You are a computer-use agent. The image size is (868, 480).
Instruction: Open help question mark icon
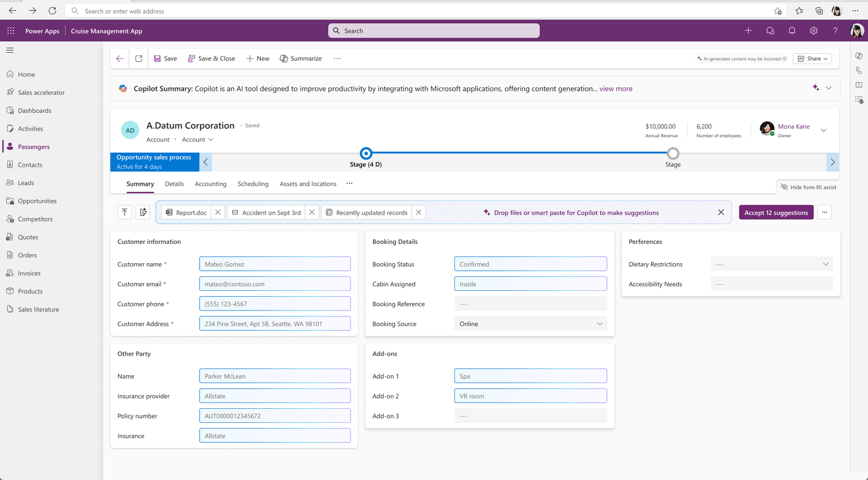click(835, 31)
